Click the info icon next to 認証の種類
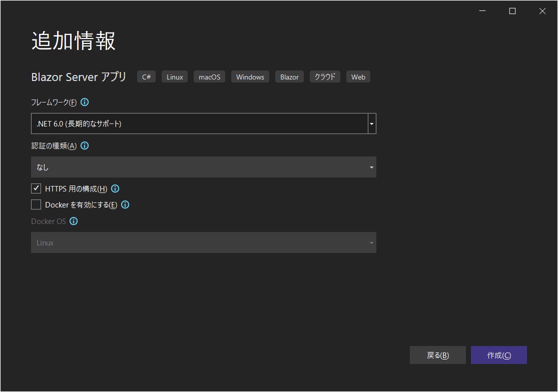The image size is (558, 392). coord(85,145)
